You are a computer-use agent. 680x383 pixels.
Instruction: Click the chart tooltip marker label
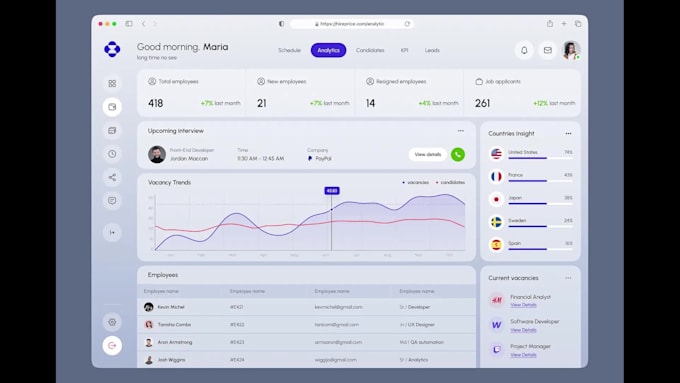click(x=332, y=191)
